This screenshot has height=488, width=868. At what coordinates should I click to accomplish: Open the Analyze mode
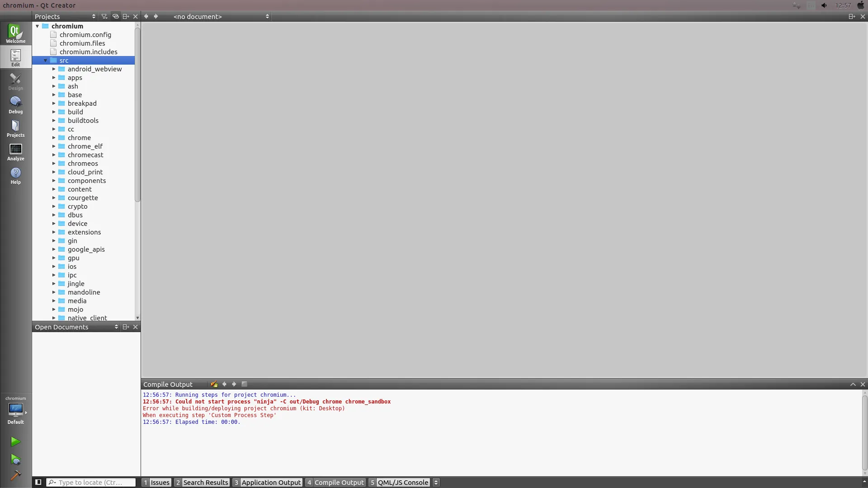click(x=15, y=151)
